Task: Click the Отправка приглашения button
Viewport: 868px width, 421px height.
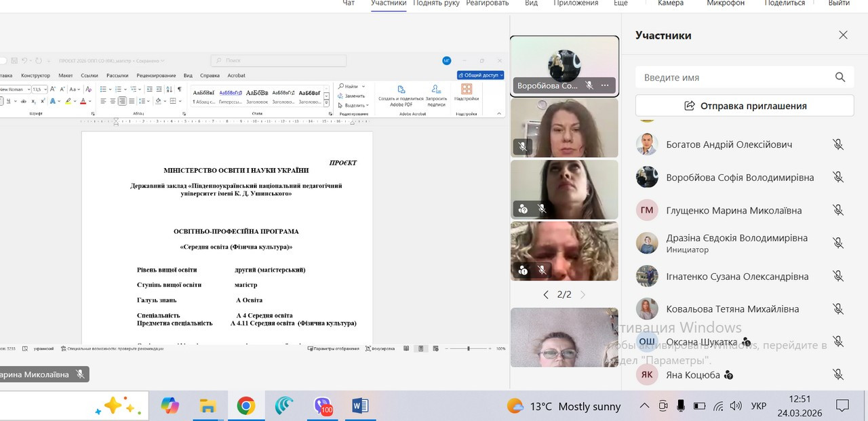Action: [x=744, y=106]
